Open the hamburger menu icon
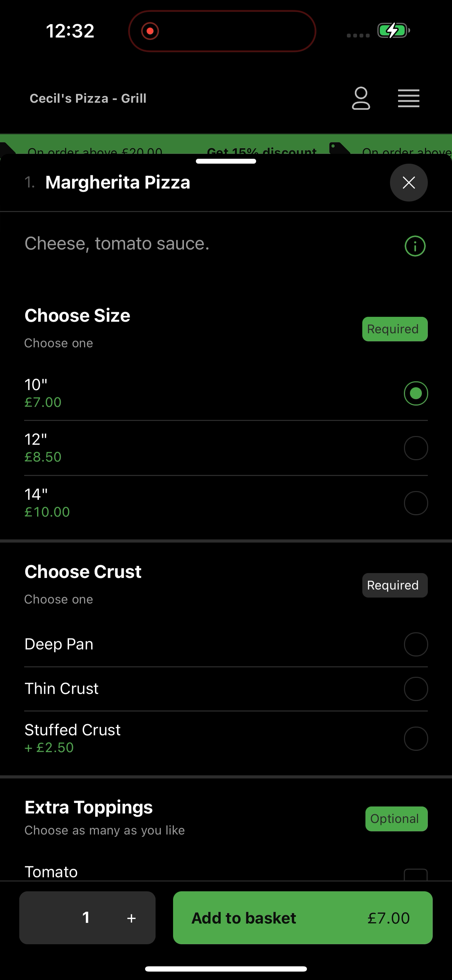 [x=409, y=98]
